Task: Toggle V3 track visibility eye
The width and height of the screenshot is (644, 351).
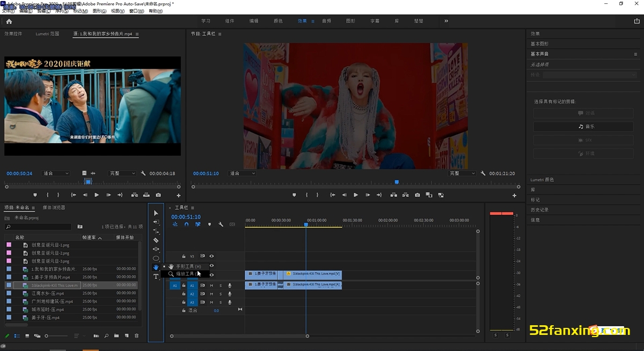Action: [211, 256]
